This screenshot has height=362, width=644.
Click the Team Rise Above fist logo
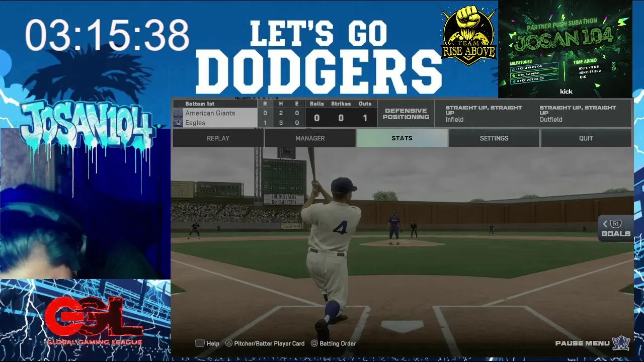468,35
